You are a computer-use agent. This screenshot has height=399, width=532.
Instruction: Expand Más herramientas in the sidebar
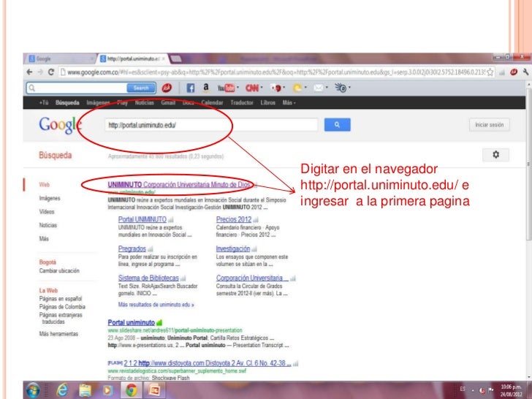coord(58,334)
